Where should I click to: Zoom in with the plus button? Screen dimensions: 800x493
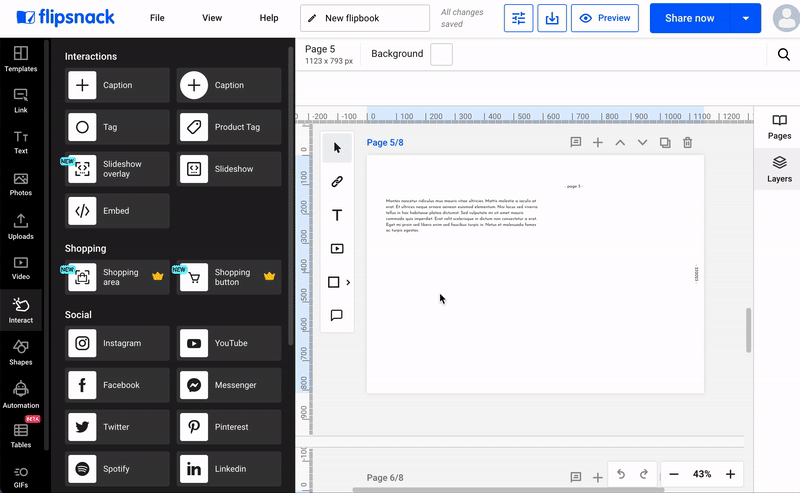[x=730, y=474]
